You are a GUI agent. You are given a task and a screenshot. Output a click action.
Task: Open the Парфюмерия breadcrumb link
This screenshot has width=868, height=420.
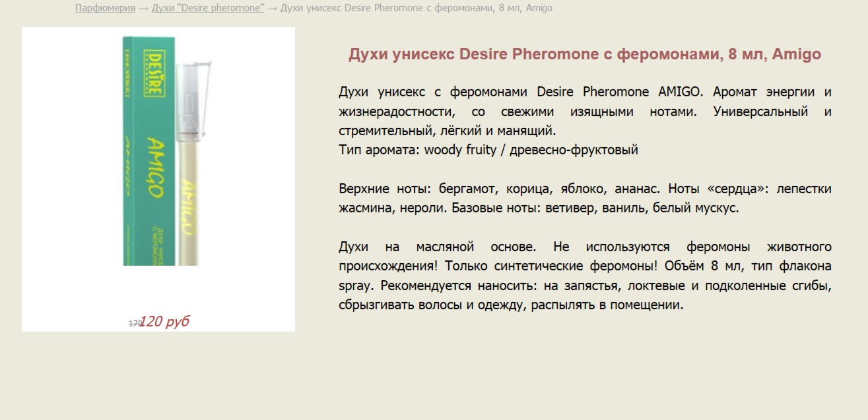pos(105,8)
